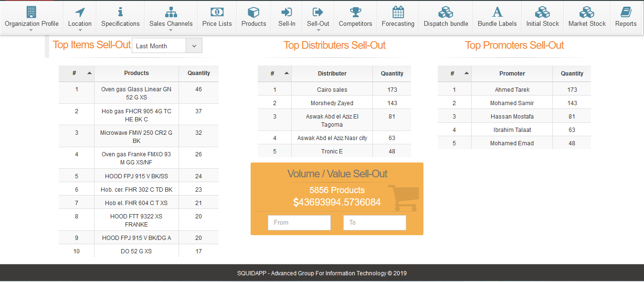The width and height of the screenshot is (644, 282).
Task: Sort Top Items table by # column
Action: [x=76, y=73]
